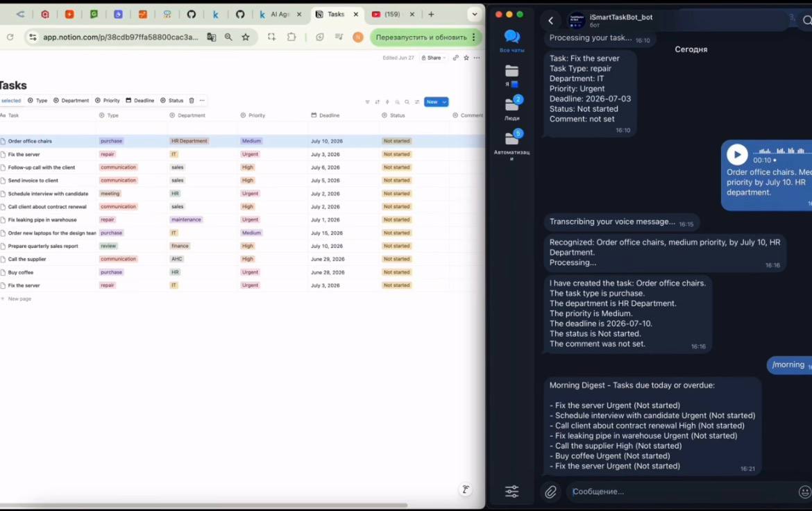Bookmark this page with the address bar star

tap(246, 37)
